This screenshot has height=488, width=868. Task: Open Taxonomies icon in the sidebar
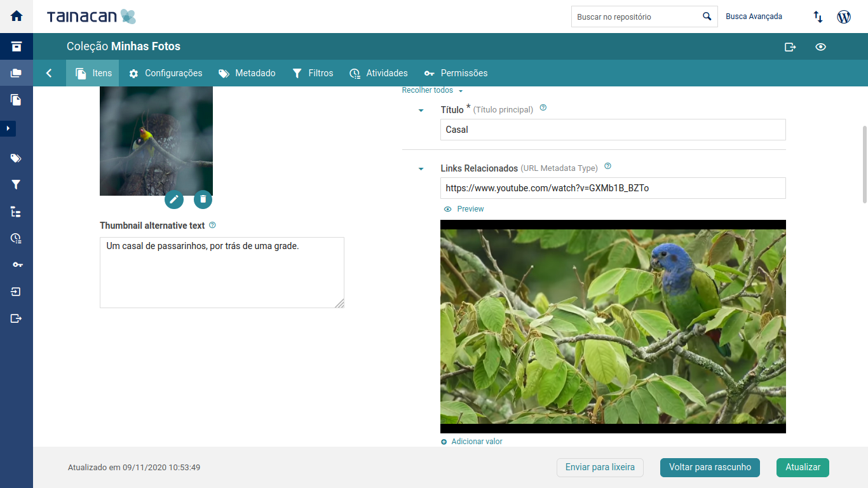click(x=17, y=212)
